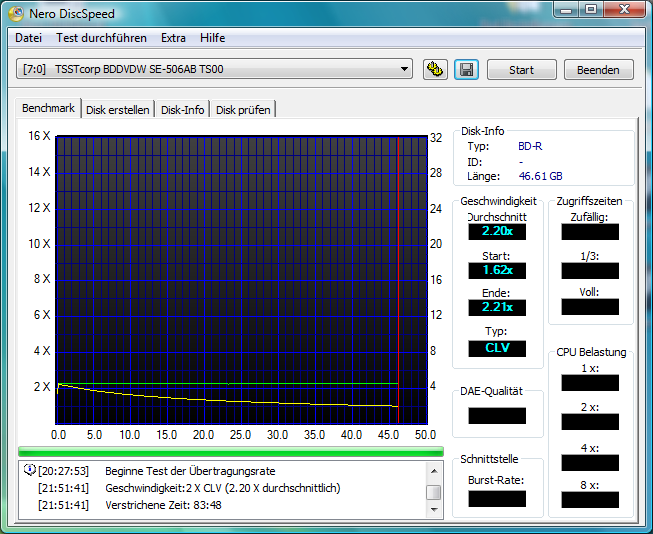
Task: Click the Durchschnitt value 2.20x
Action: (x=497, y=231)
